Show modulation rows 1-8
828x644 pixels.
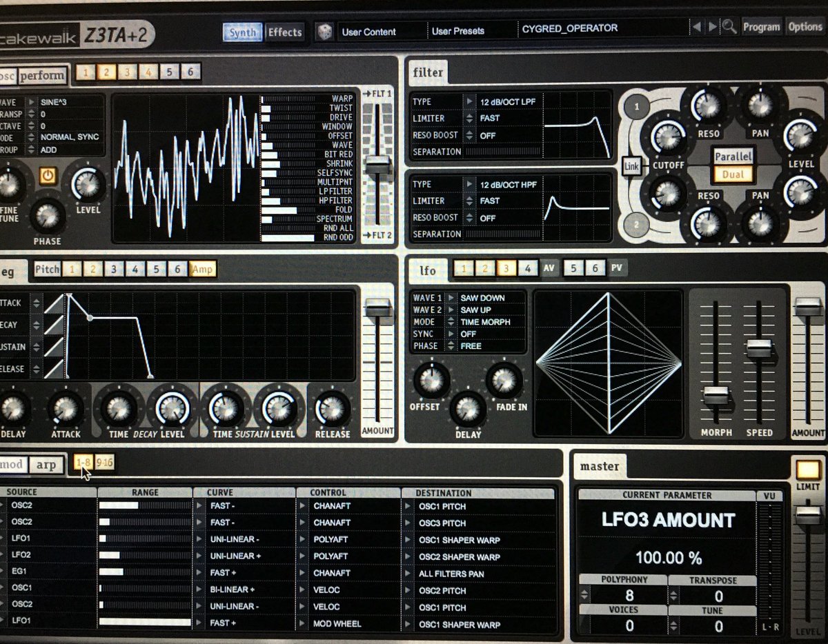(x=83, y=464)
